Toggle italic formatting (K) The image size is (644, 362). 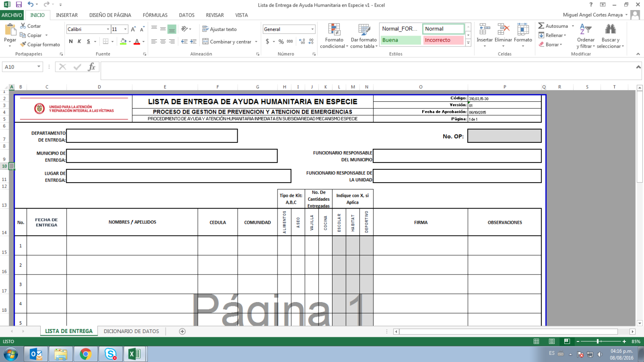coord(79,41)
